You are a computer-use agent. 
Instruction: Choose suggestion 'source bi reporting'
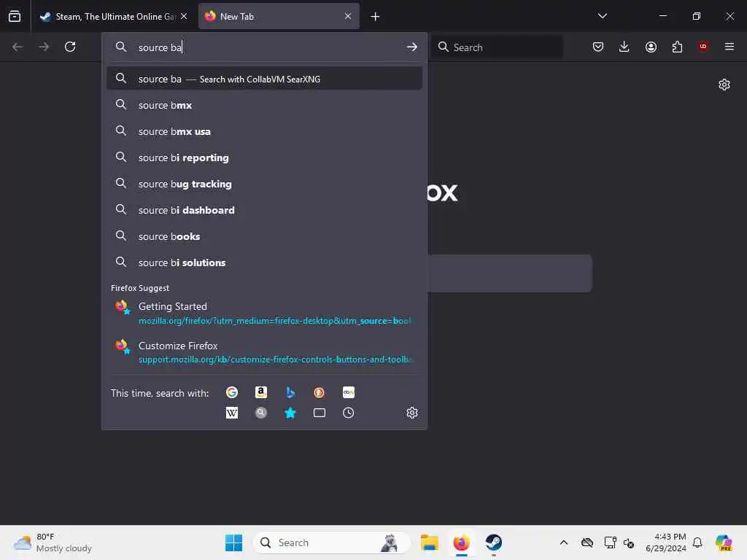(x=264, y=157)
